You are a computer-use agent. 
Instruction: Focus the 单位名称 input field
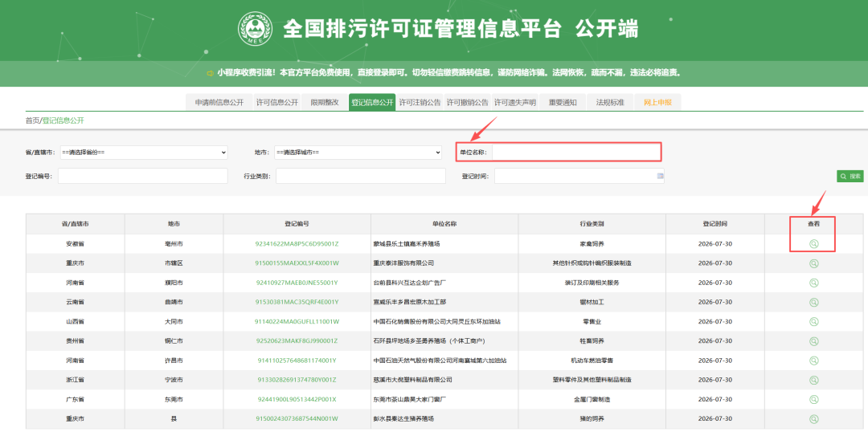(x=575, y=152)
